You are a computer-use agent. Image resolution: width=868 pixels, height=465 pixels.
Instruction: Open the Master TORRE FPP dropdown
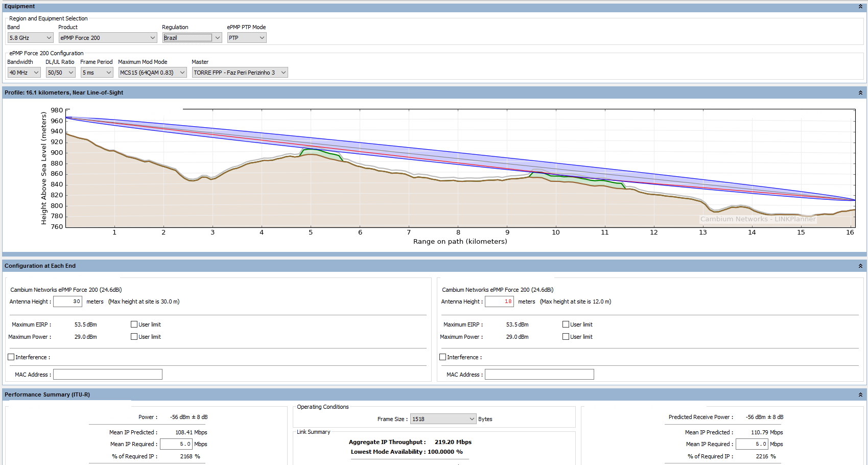240,73
